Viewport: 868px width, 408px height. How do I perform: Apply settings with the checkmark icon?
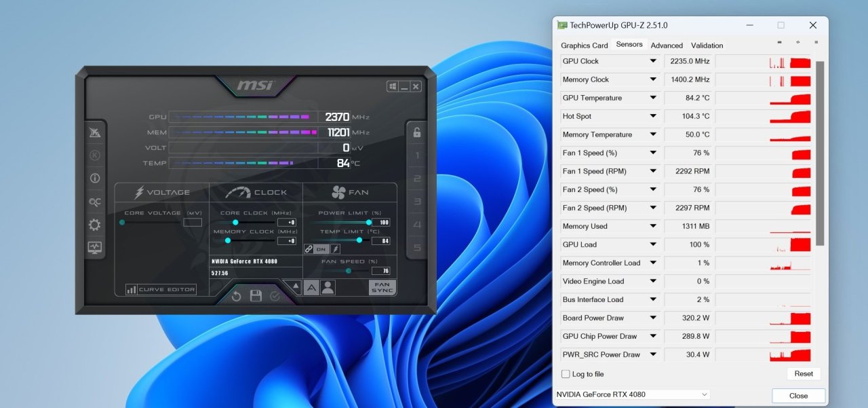274,295
